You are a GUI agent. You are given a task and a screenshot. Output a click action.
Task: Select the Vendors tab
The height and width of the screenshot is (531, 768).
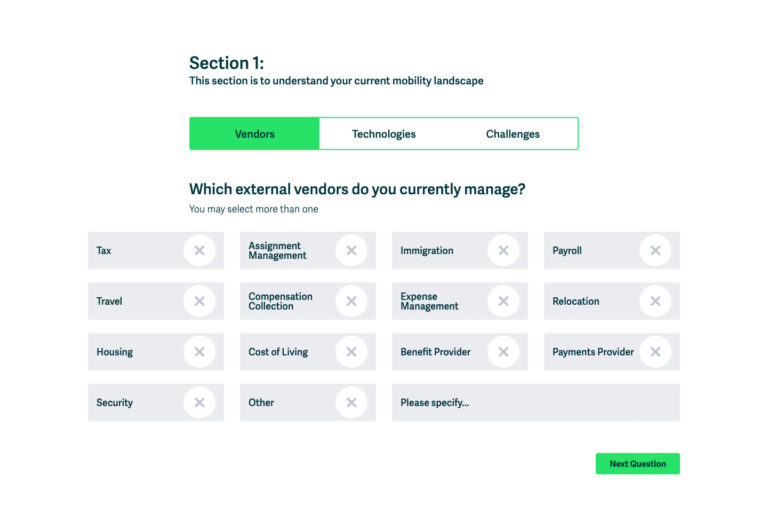click(254, 134)
